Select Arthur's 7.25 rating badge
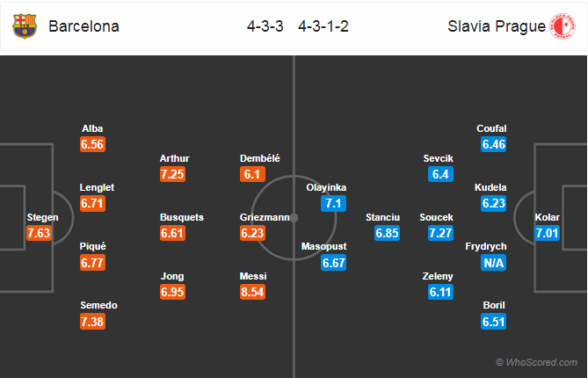 172,174
